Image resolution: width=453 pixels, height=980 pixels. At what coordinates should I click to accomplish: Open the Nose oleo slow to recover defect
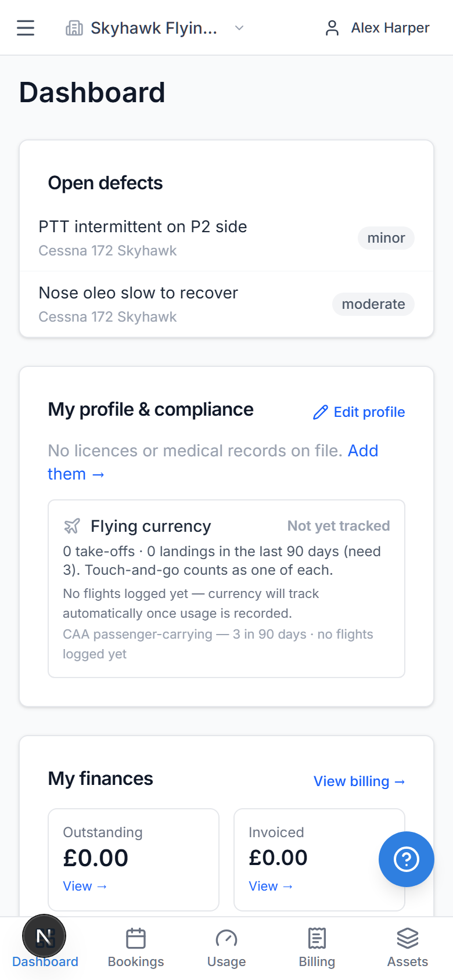tap(227, 304)
